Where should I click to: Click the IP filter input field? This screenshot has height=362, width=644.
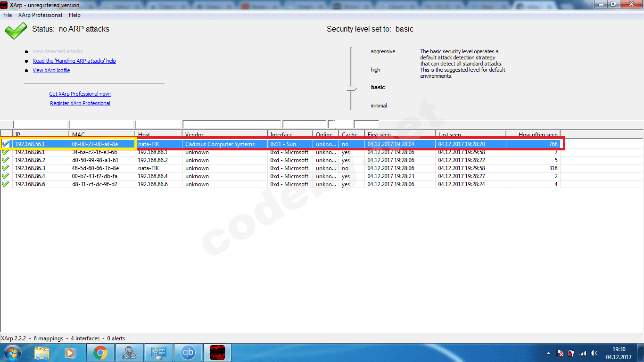[41, 124]
